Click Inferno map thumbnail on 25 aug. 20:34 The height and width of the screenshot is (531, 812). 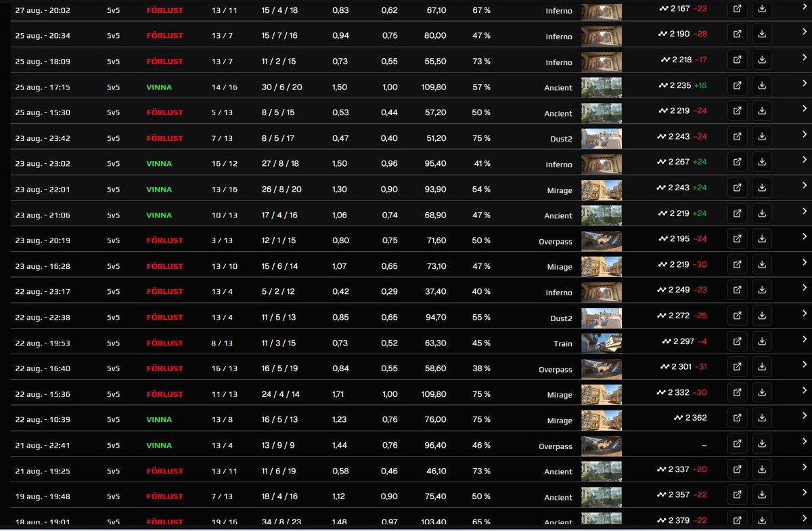(602, 36)
